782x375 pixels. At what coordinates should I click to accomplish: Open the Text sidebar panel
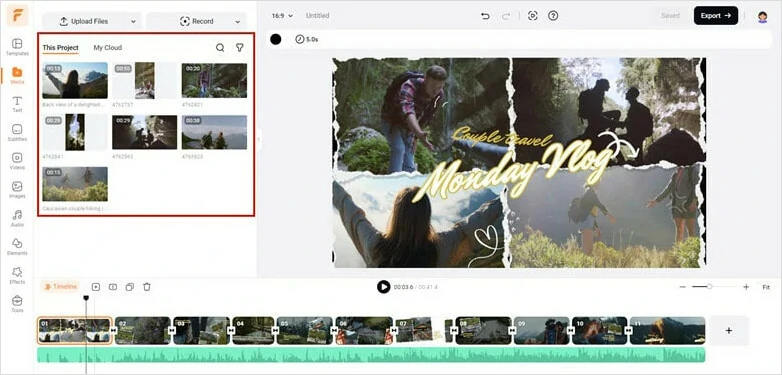point(17,104)
